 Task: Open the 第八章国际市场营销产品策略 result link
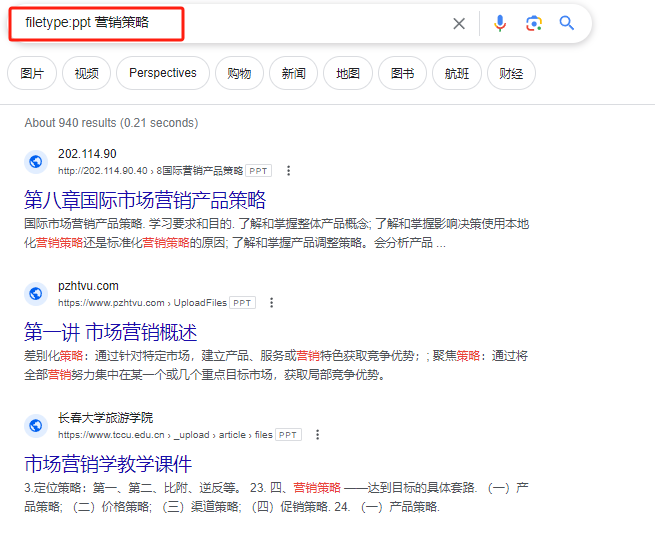point(145,200)
